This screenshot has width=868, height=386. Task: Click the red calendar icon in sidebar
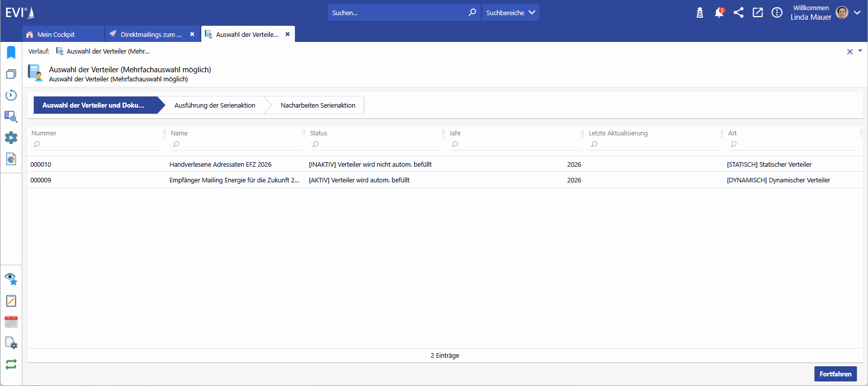click(x=11, y=322)
